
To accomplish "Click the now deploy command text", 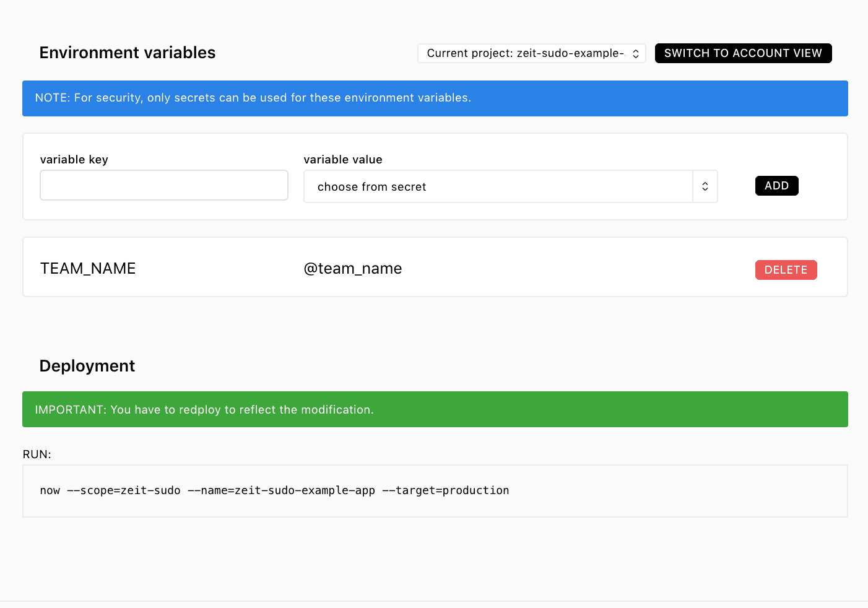I will (x=274, y=490).
